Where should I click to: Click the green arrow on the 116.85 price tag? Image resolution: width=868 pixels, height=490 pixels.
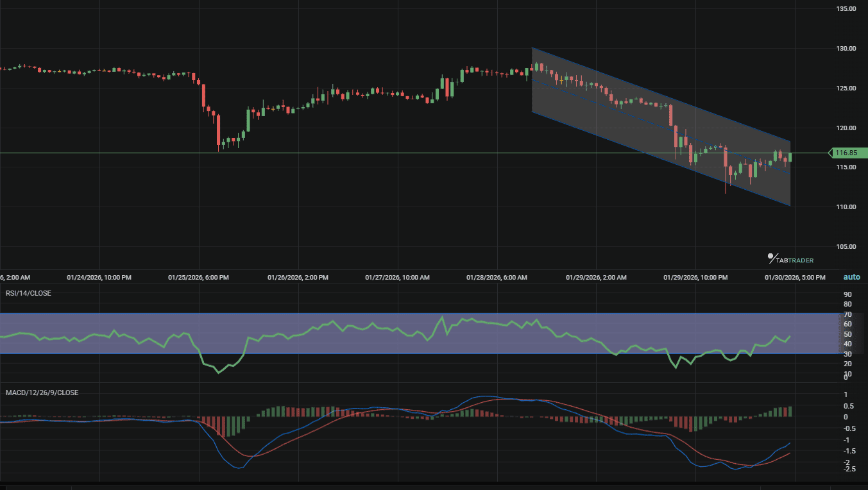830,153
